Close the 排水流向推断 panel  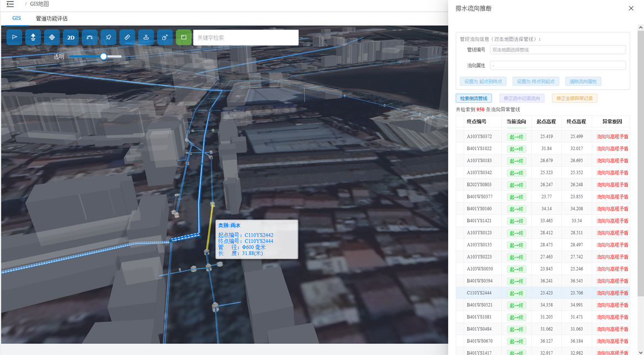click(631, 8)
